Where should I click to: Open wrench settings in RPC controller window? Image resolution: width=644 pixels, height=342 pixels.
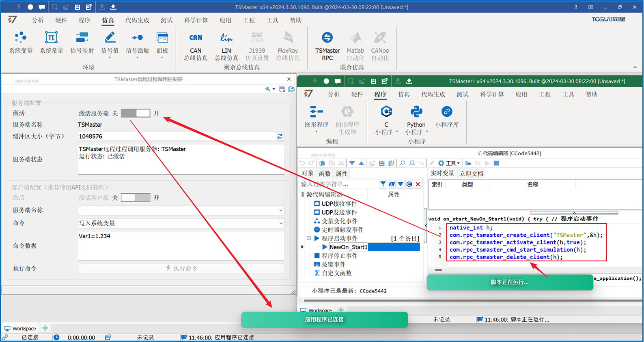click(x=268, y=89)
